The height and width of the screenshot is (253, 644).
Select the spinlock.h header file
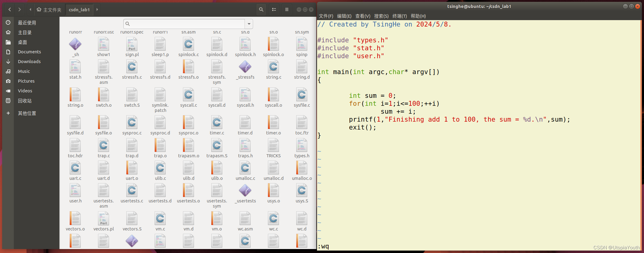(245, 45)
